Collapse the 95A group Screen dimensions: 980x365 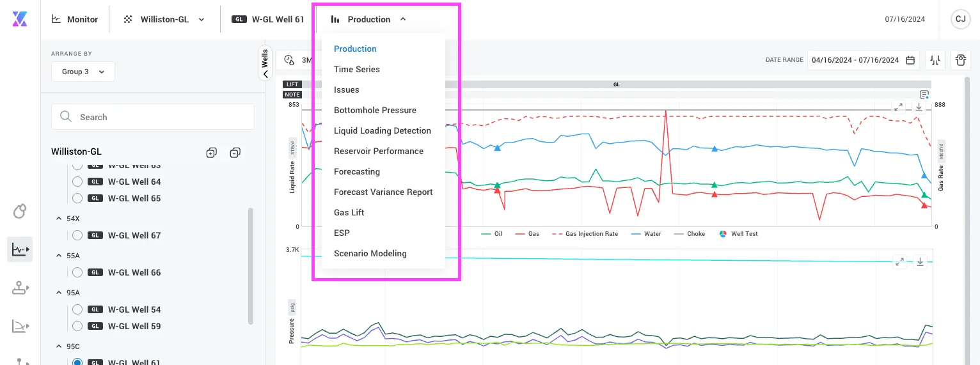59,293
